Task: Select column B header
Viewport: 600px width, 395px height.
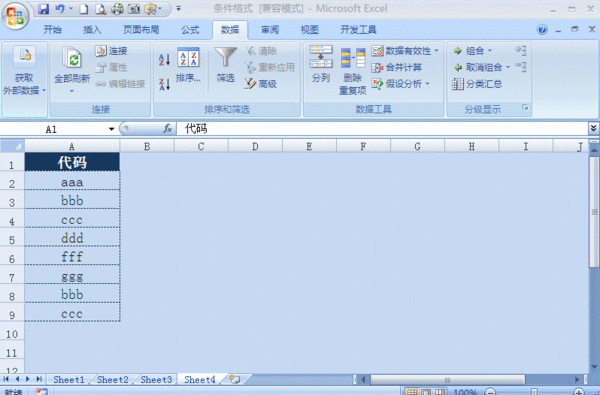Action: click(x=147, y=146)
